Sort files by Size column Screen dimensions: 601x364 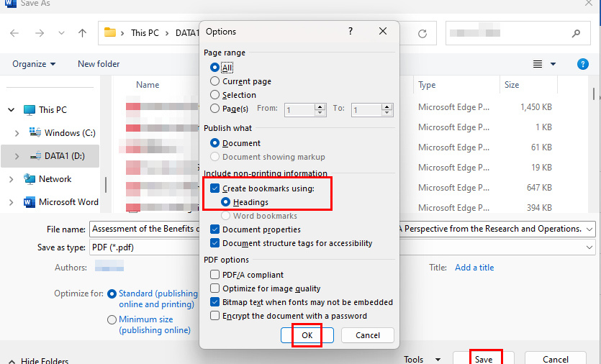(512, 85)
